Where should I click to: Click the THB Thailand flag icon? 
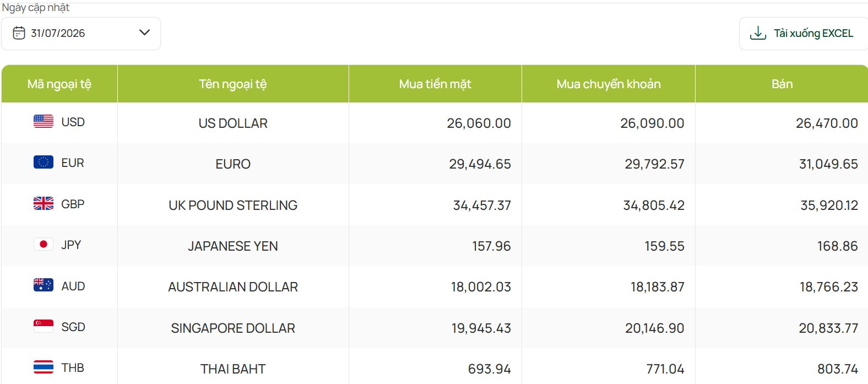tap(44, 367)
